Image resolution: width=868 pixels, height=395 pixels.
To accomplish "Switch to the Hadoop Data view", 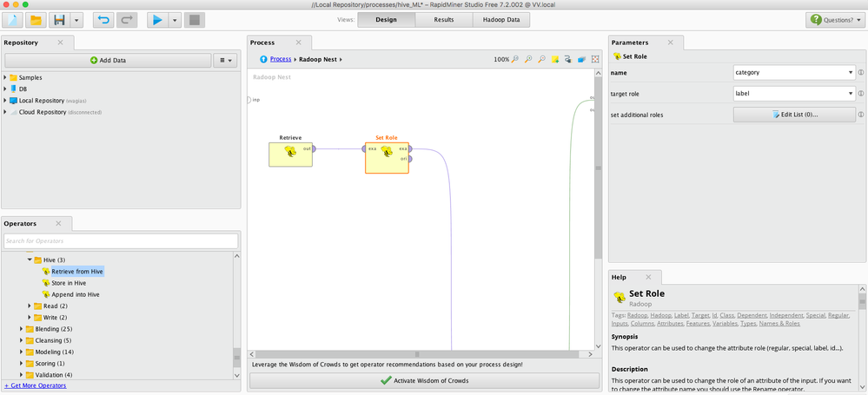I will coord(501,20).
